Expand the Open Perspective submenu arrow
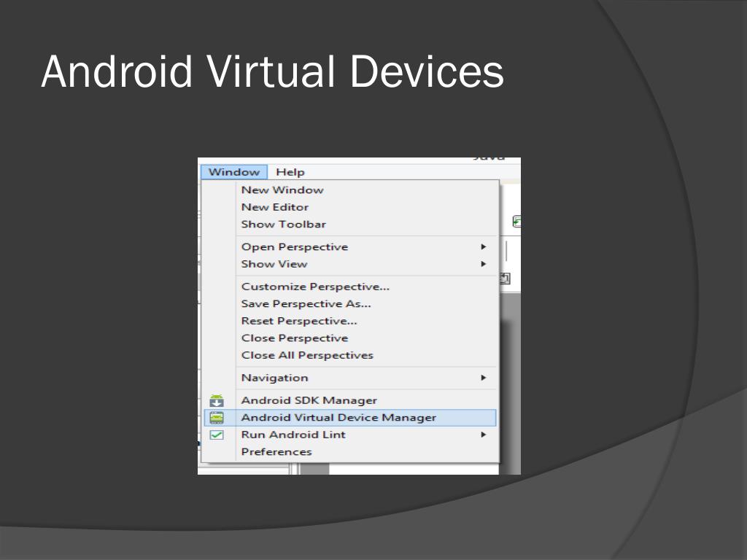Image resolution: width=747 pixels, height=560 pixels. click(x=484, y=246)
